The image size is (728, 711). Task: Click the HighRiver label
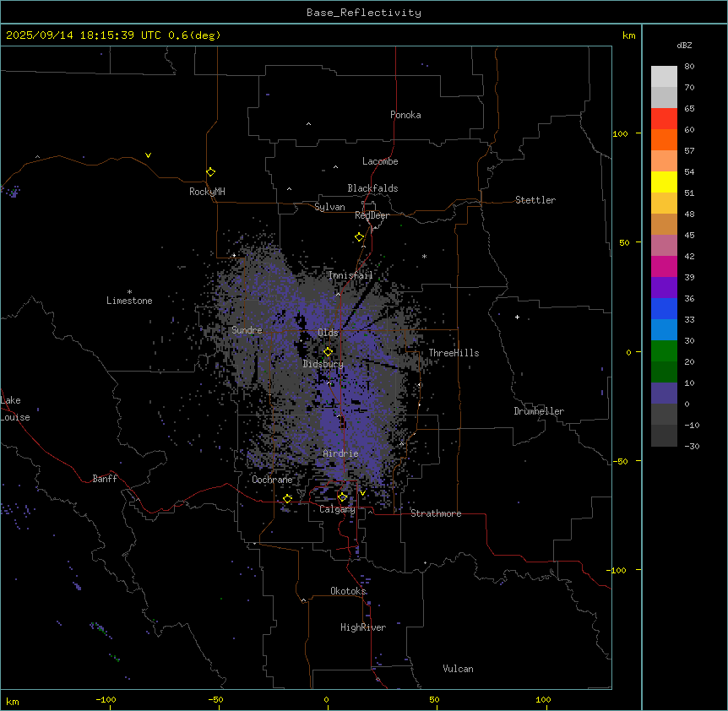tap(363, 627)
